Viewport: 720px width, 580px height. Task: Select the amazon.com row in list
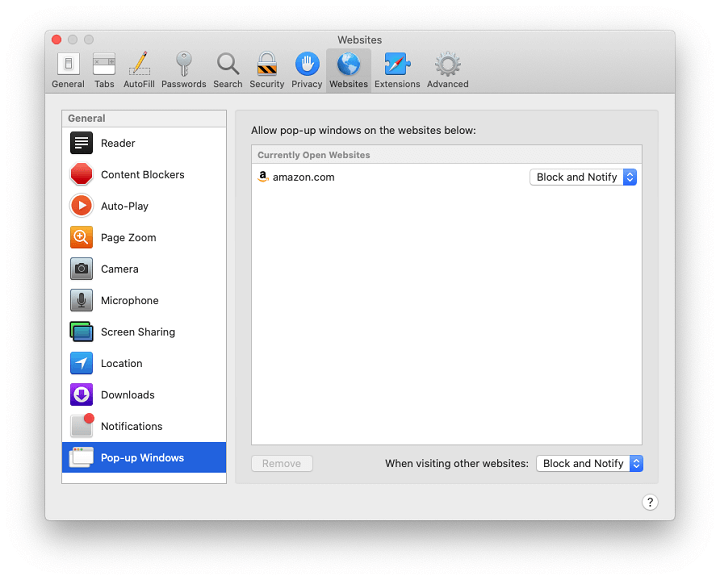click(390, 177)
